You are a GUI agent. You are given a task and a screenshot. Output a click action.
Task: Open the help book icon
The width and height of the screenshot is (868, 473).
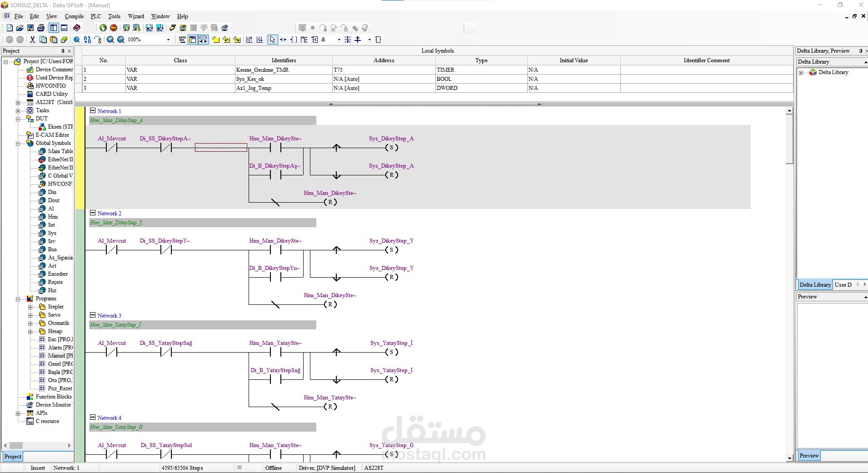point(77,28)
